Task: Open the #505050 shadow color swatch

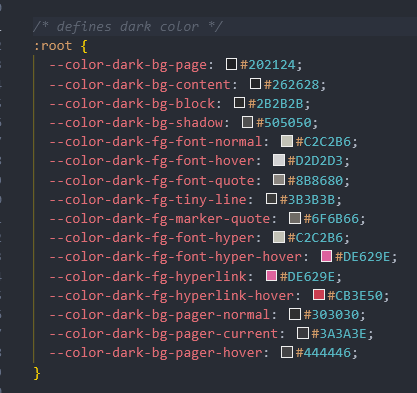Action: [x=247, y=122]
